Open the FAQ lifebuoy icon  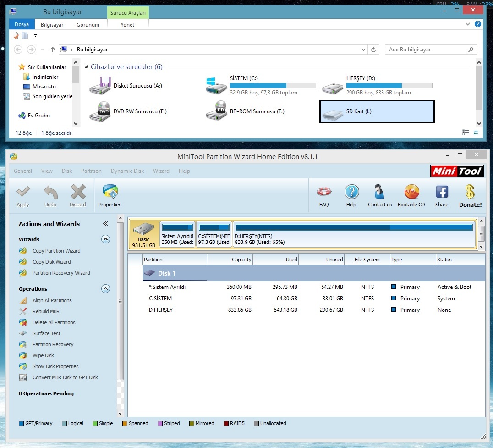pos(324,192)
